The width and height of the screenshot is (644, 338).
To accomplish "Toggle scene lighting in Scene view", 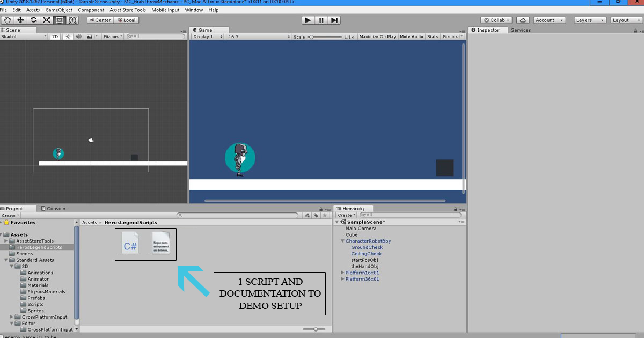I will [x=68, y=36].
